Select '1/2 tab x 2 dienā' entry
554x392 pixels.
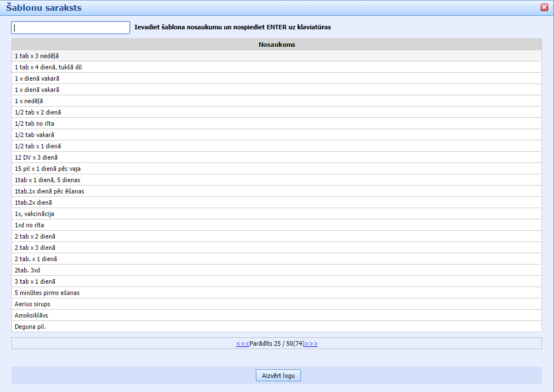38,112
